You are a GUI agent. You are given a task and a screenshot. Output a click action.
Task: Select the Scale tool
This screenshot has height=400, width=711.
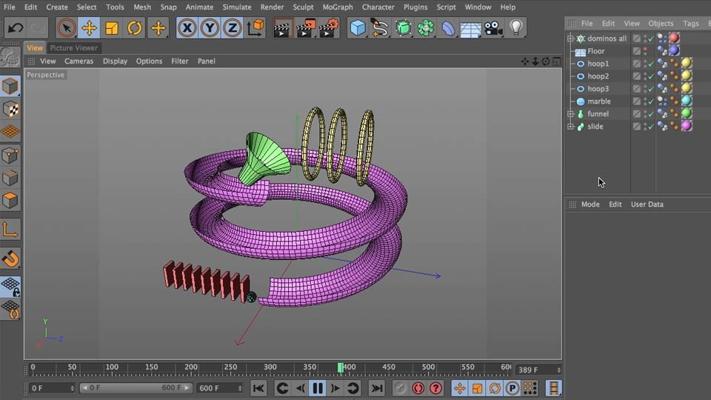point(112,28)
